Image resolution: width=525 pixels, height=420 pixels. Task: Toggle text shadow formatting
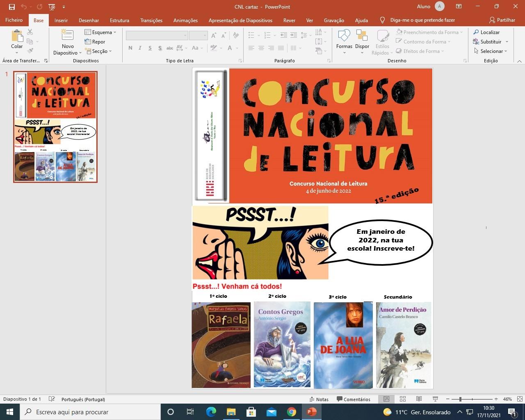point(160,48)
